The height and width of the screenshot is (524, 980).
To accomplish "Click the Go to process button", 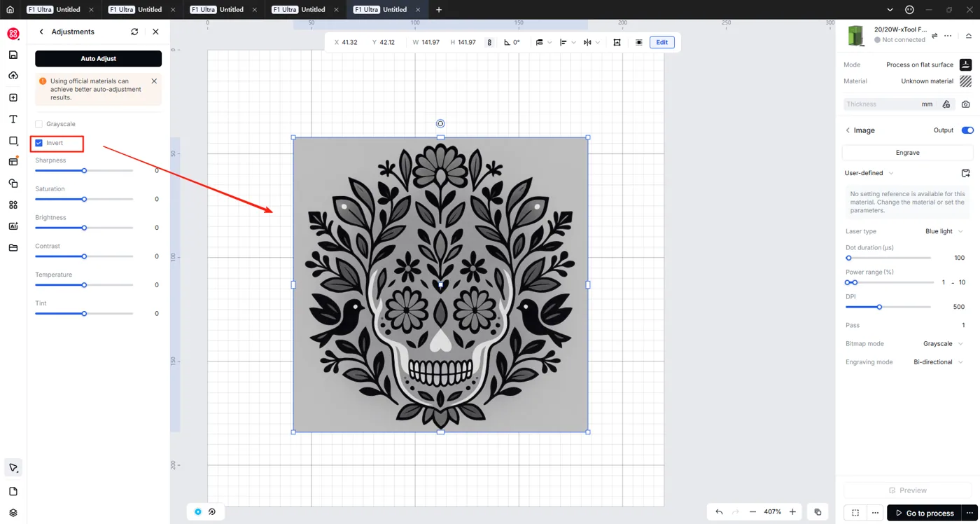I will tap(924, 513).
